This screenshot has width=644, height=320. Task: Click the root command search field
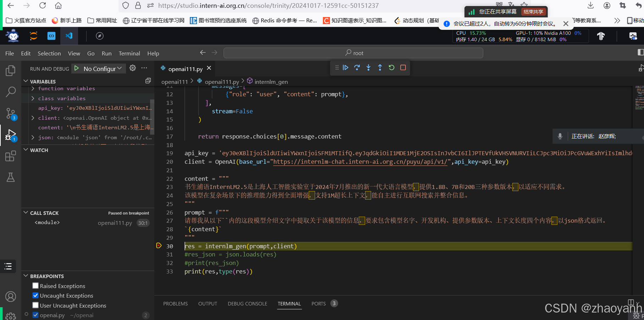pyautogui.click(x=354, y=53)
